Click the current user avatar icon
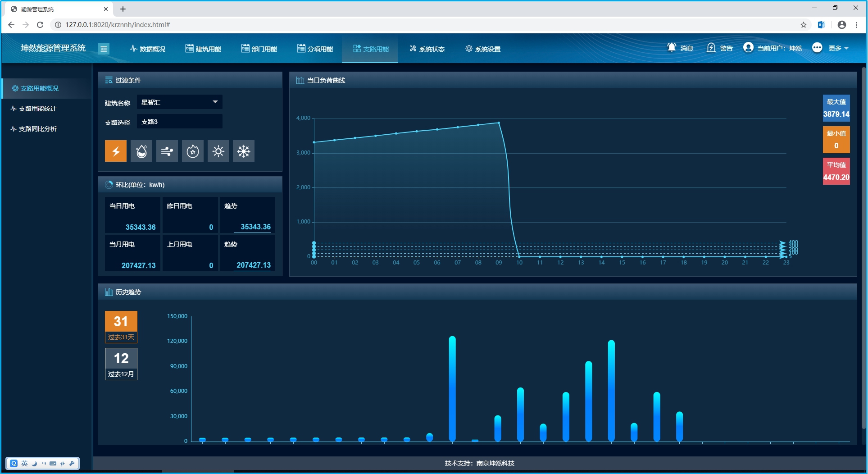The image size is (868, 474). point(748,48)
